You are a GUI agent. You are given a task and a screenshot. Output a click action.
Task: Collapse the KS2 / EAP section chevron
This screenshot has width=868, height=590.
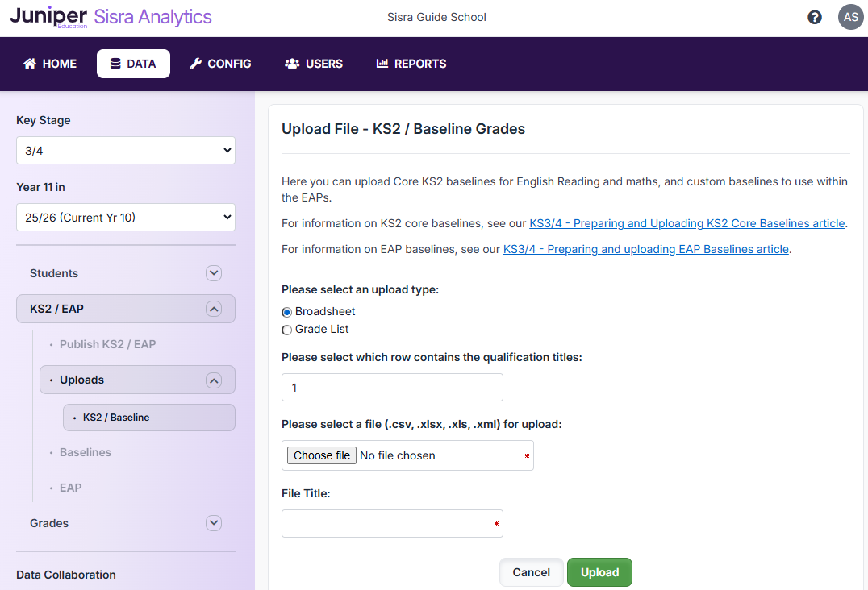pyautogui.click(x=214, y=309)
